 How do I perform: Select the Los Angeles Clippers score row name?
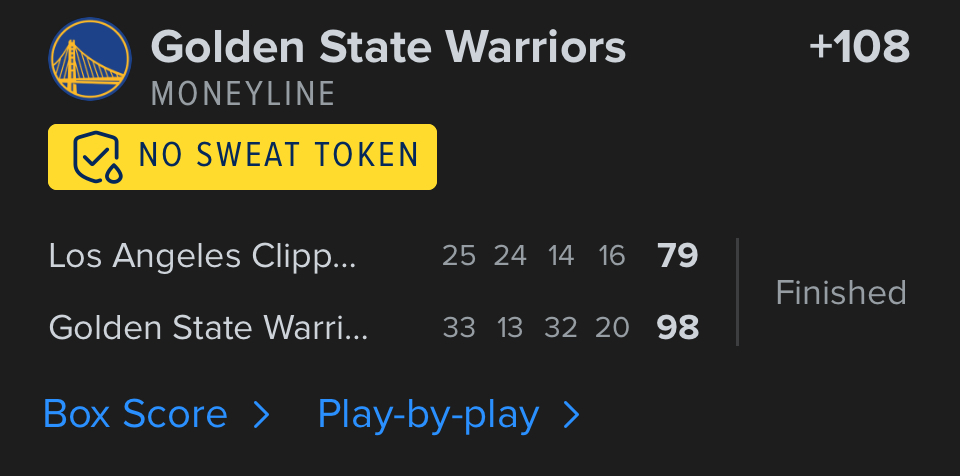click(x=202, y=257)
